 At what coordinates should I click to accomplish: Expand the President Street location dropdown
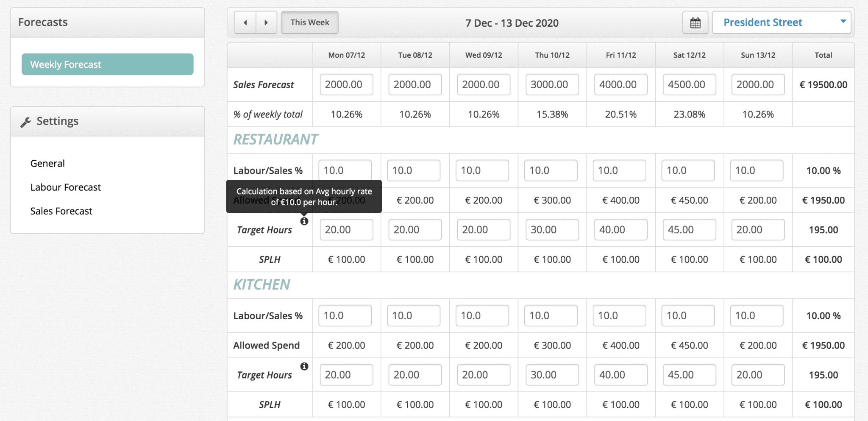[x=781, y=22]
